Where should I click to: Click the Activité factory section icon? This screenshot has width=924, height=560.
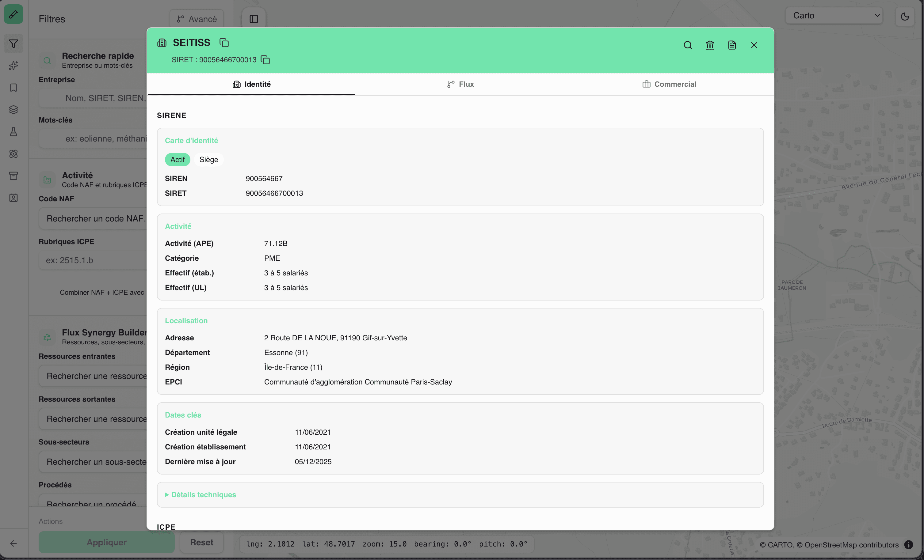tap(47, 180)
